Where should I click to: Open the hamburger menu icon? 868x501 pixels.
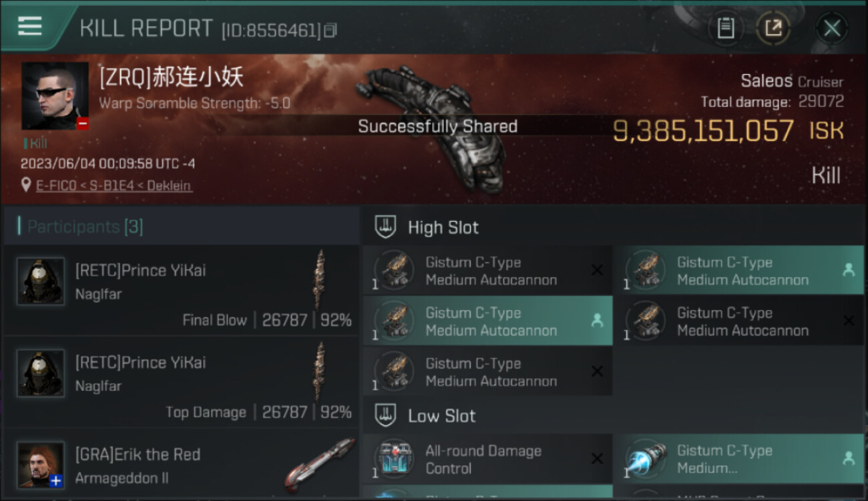pos(30,26)
